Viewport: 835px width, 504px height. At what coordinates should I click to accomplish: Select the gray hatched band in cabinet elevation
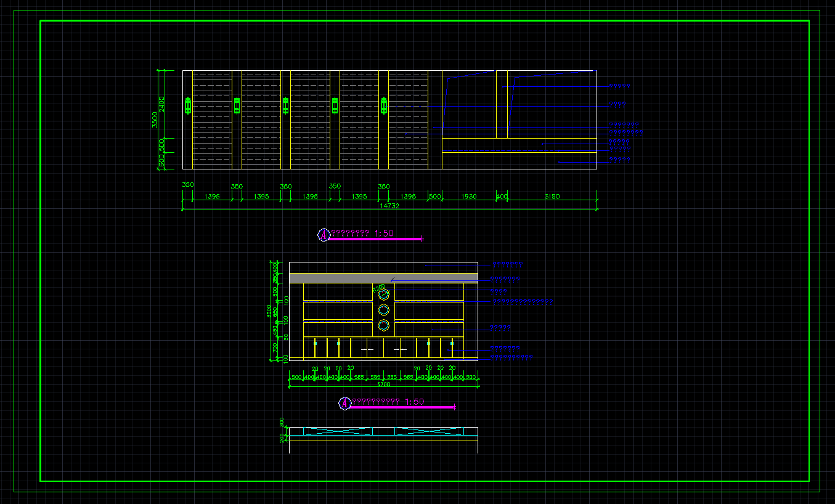pyautogui.click(x=383, y=278)
